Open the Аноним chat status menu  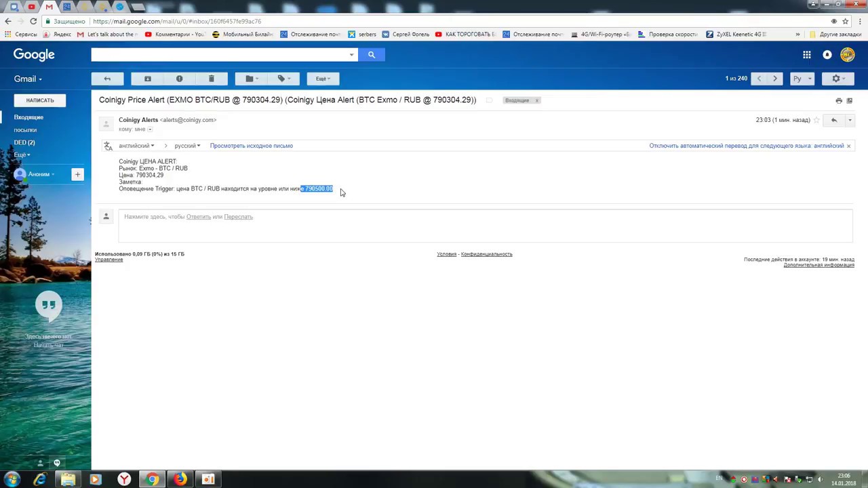click(x=41, y=174)
